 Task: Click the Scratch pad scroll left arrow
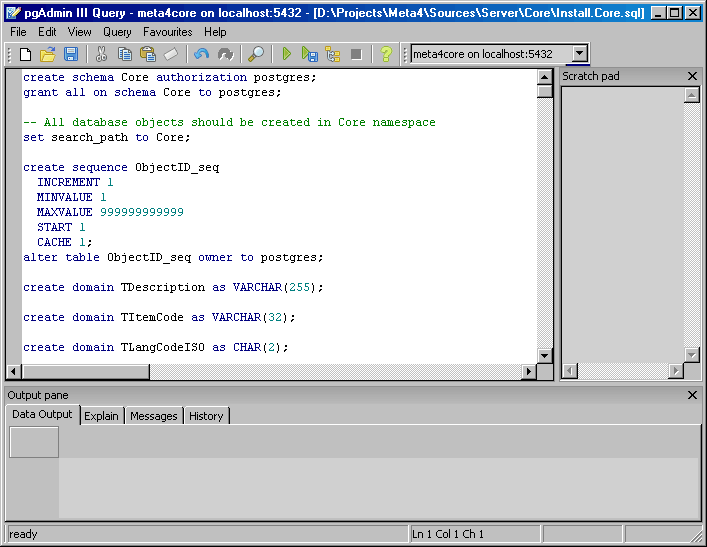coord(570,371)
